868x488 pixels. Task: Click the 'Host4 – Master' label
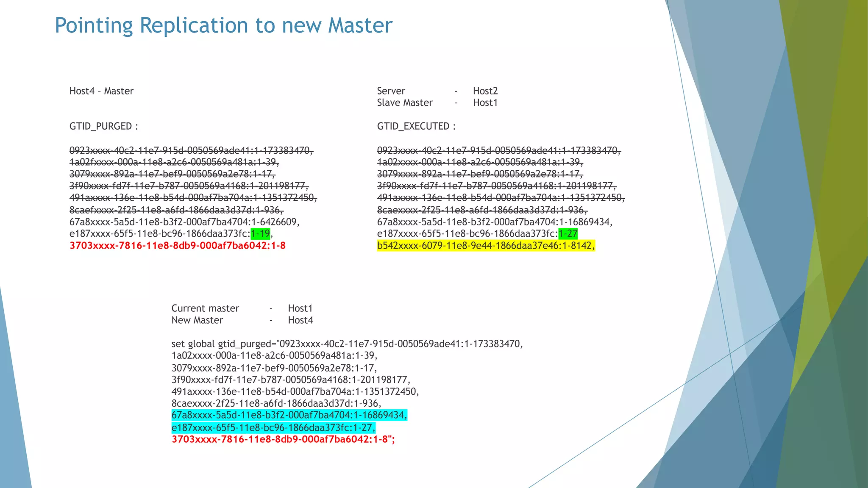[x=101, y=91]
